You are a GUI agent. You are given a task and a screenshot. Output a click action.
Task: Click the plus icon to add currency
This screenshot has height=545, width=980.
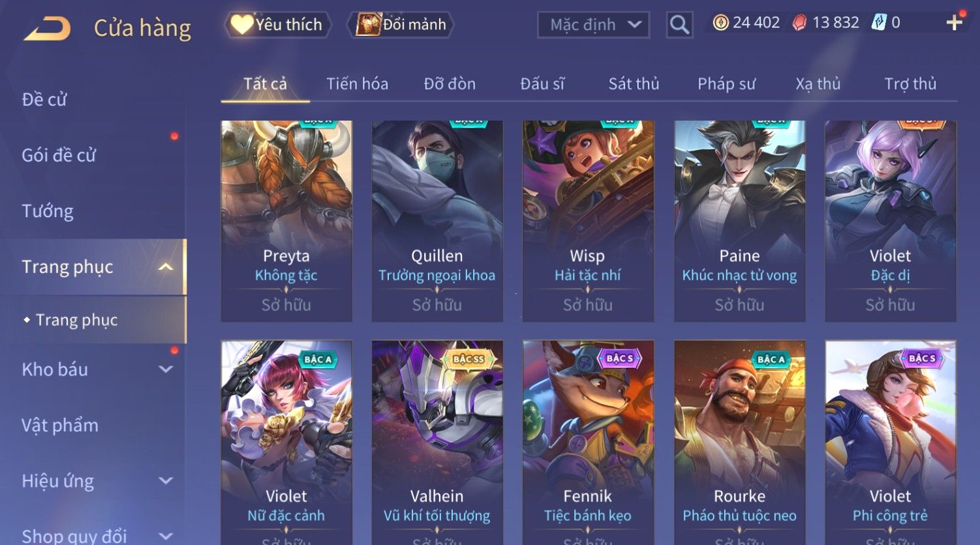pyautogui.click(x=955, y=23)
